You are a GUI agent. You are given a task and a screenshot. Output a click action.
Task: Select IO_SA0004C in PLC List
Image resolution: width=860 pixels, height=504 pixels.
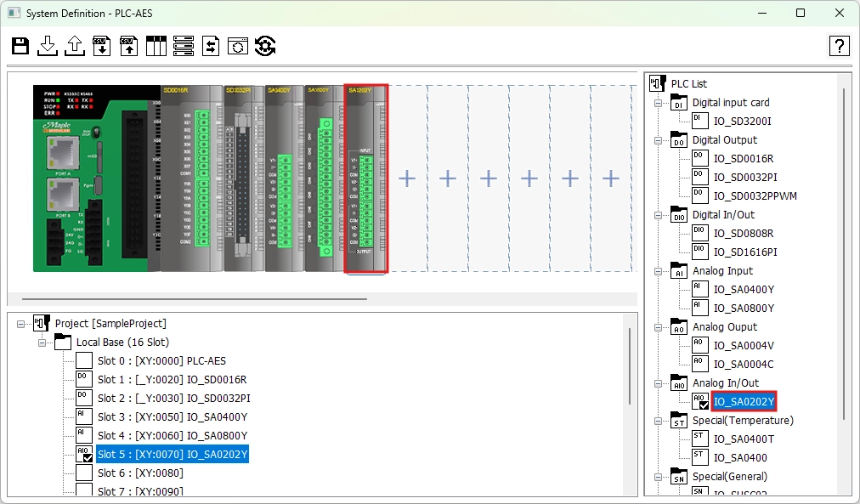pyautogui.click(x=744, y=364)
